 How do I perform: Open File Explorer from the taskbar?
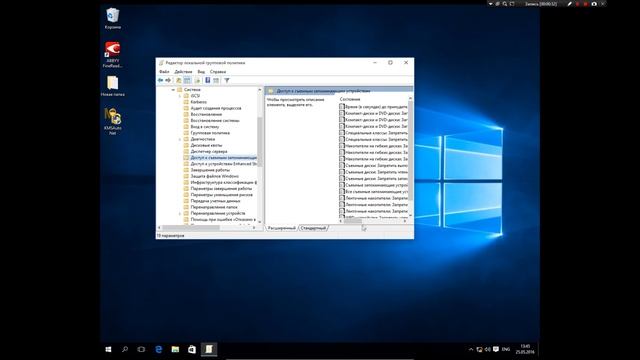pos(175,349)
